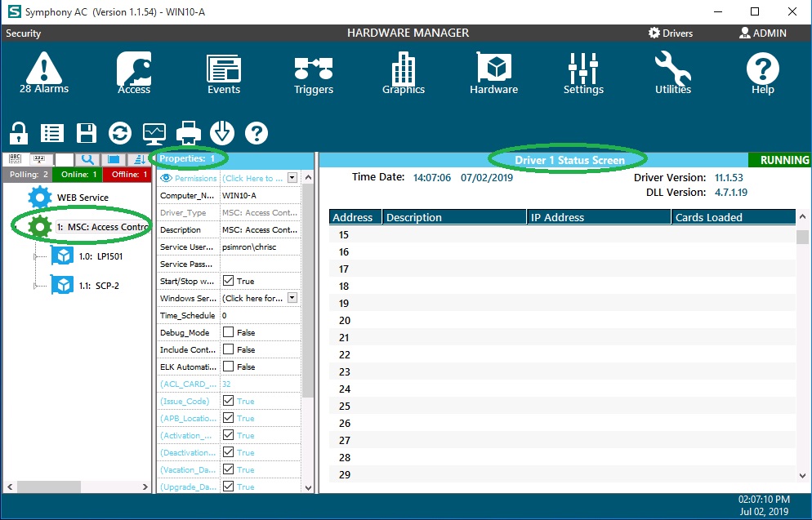Click the Cards Loaded column header
The width and height of the screenshot is (812, 520).
pyautogui.click(x=734, y=217)
